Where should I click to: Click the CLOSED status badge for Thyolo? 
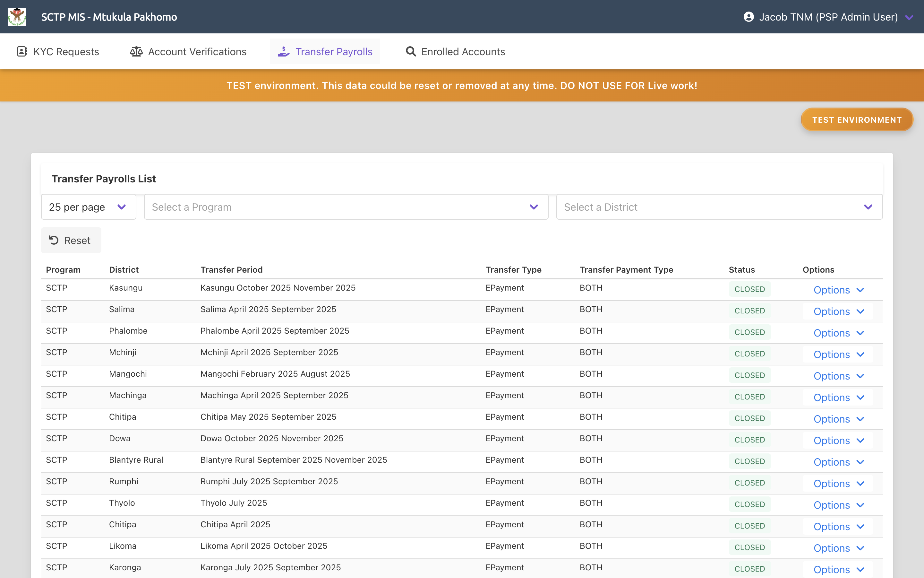tap(749, 504)
